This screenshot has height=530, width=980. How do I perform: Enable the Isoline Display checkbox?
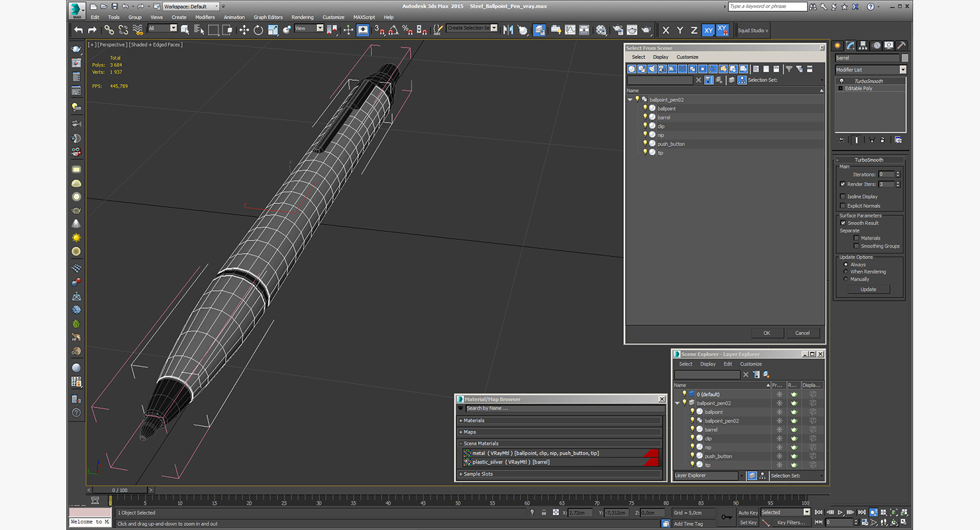842,196
